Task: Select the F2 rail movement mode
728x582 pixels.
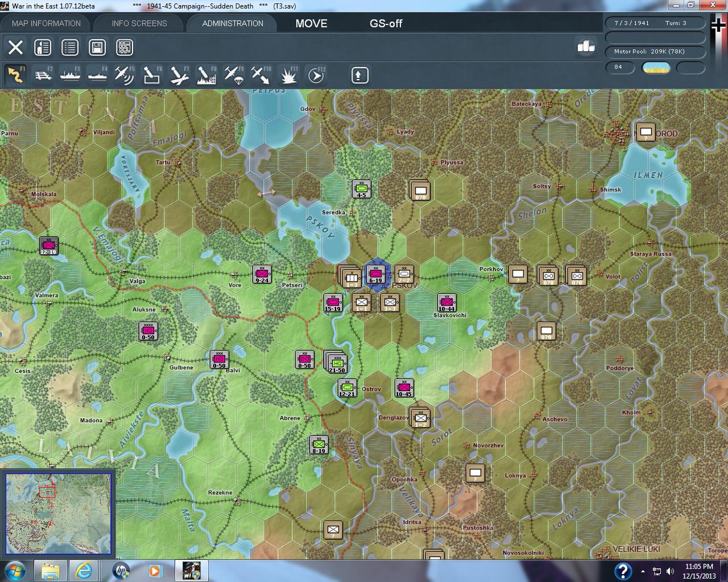Action: (43, 76)
